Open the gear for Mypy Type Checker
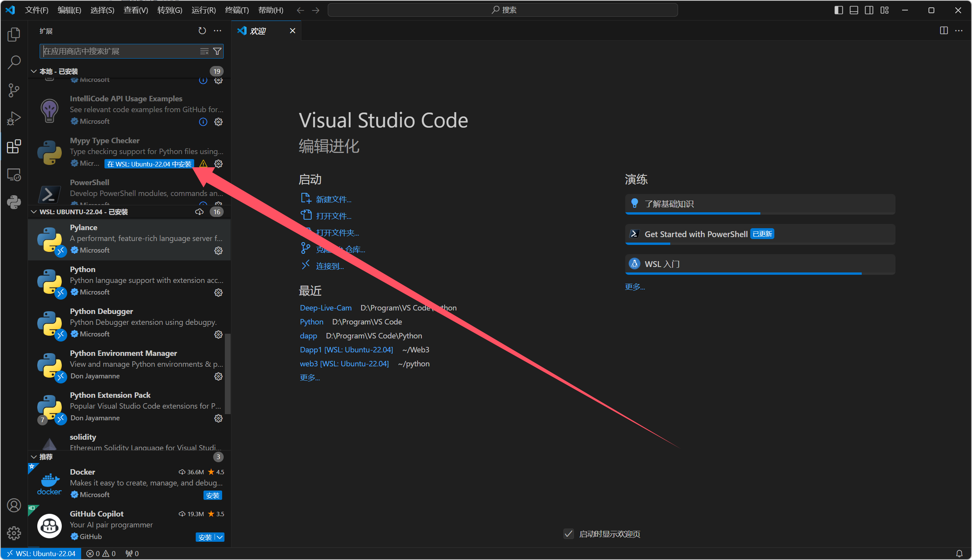This screenshot has width=972, height=560. tap(219, 164)
